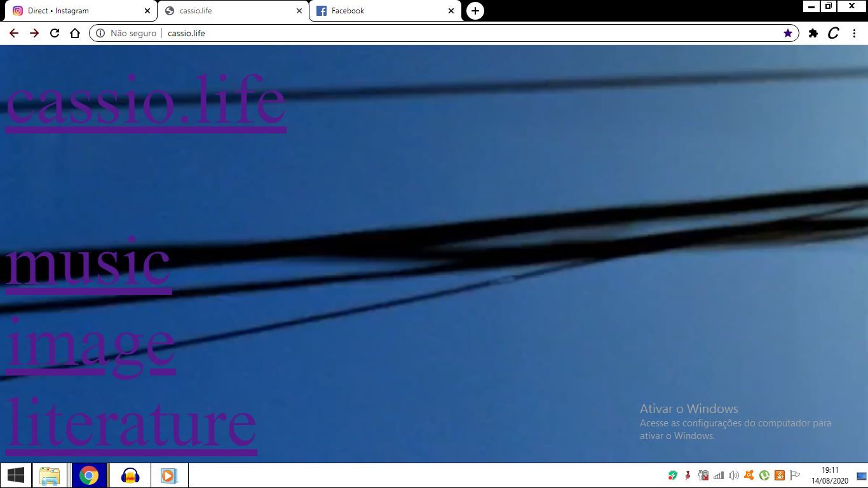The width and height of the screenshot is (868, 488).
Task: Select the Chrome taskbar icon
Action: pos(89,475)
